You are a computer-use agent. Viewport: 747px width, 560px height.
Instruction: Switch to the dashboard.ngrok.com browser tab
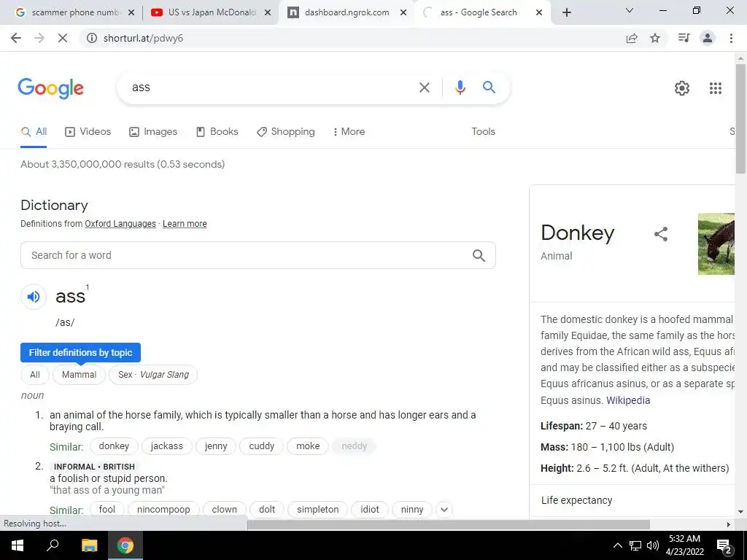click(x=347, y=12)
